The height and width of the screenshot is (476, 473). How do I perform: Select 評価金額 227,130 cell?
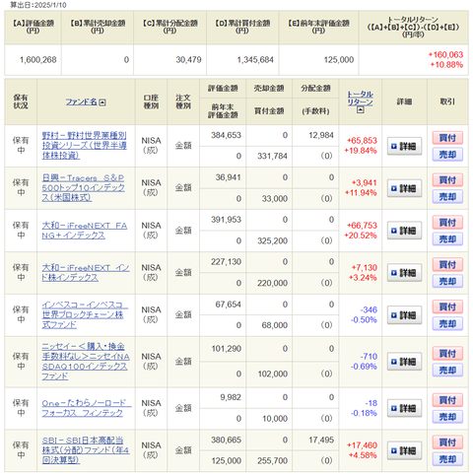226,262
